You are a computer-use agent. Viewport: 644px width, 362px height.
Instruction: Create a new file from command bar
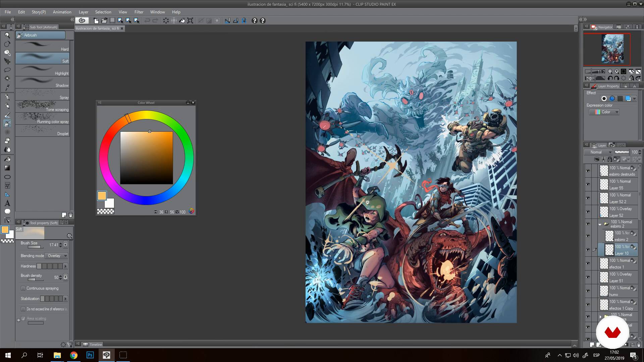pos(96,20)
